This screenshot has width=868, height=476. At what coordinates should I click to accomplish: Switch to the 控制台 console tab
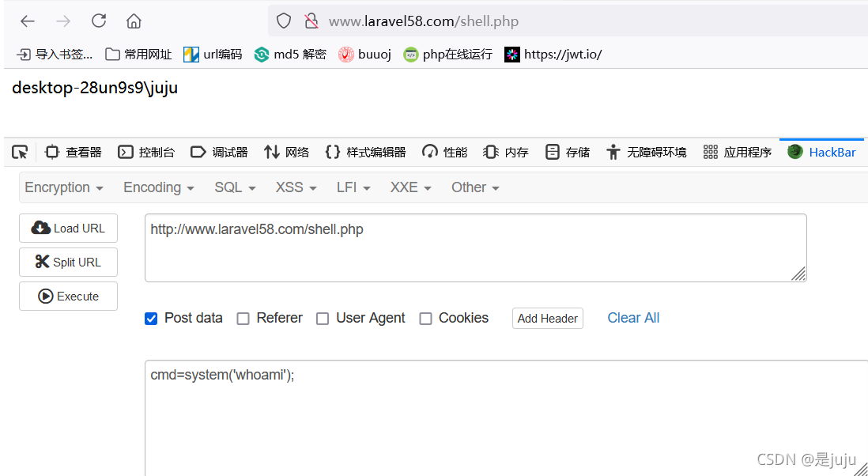(147, 152)
